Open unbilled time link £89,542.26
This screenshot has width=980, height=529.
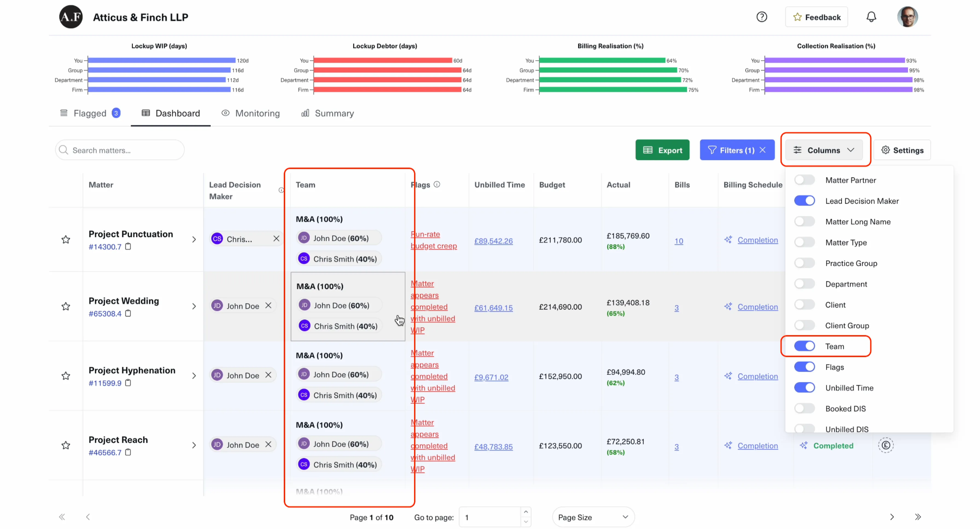point(493,241)
